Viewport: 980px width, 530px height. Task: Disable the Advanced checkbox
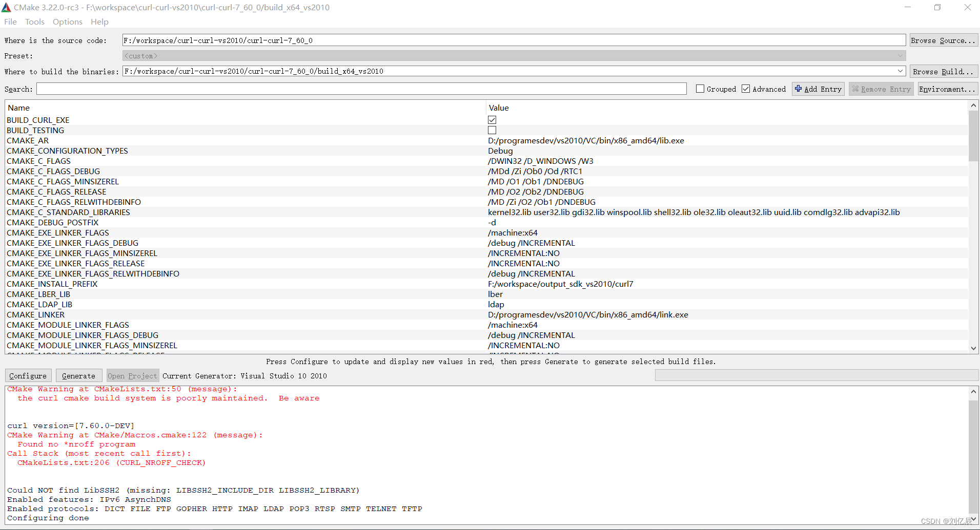(746, 89)
